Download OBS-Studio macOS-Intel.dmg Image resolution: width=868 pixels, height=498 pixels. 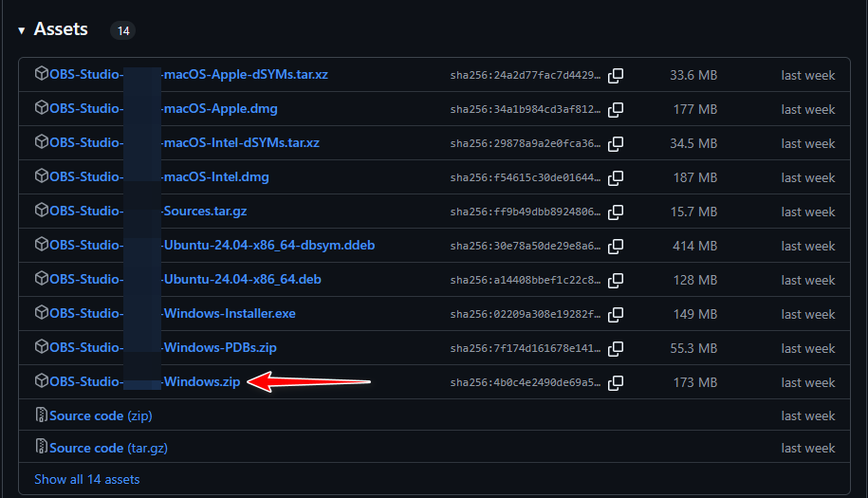[159, 177]
